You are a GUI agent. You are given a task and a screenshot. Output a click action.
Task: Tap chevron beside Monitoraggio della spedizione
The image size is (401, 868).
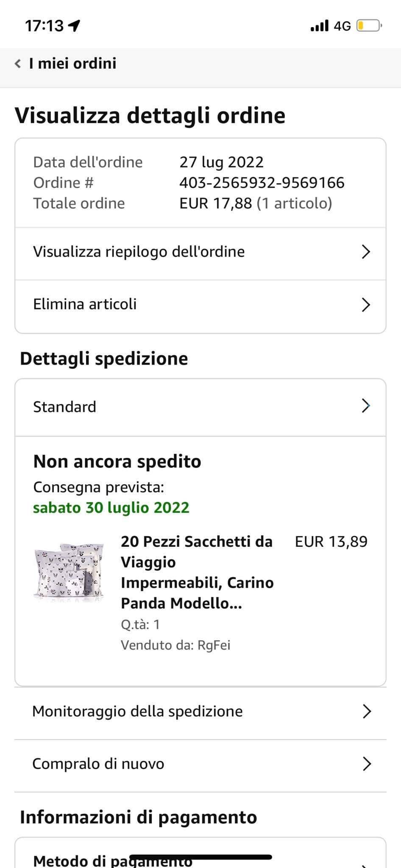point(367,712)
